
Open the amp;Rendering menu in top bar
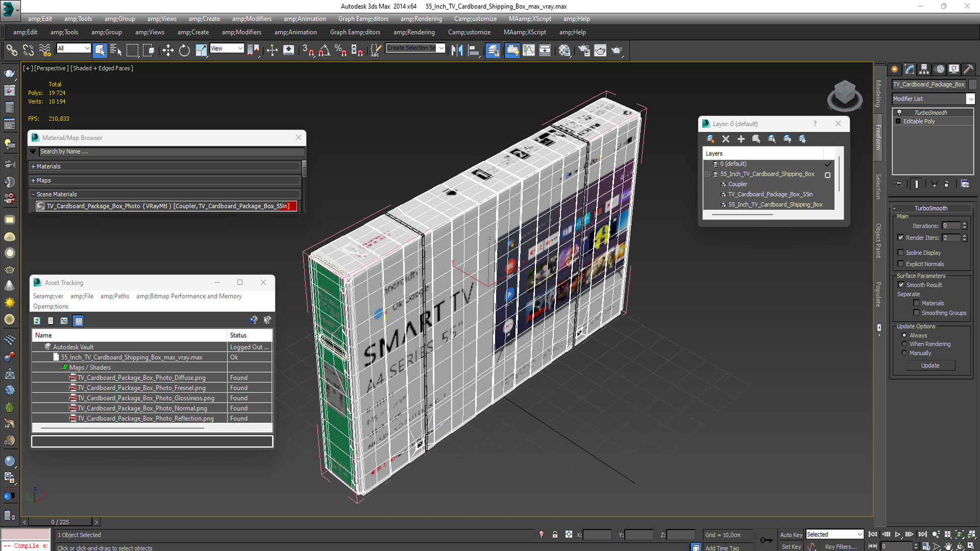click(x=421, y=19)
